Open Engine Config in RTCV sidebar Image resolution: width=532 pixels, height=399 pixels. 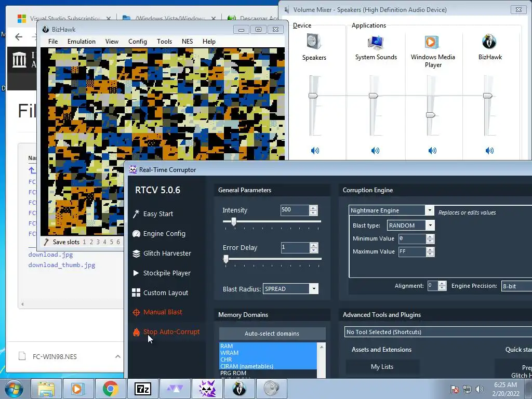(x=159, y=233)
